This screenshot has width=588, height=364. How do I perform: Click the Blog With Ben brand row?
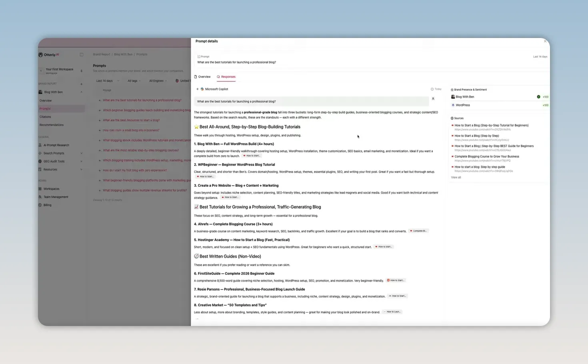pos(500,97)
